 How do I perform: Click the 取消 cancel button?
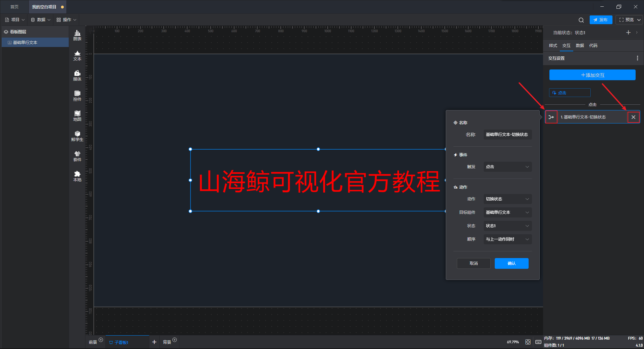click(474, 263)
